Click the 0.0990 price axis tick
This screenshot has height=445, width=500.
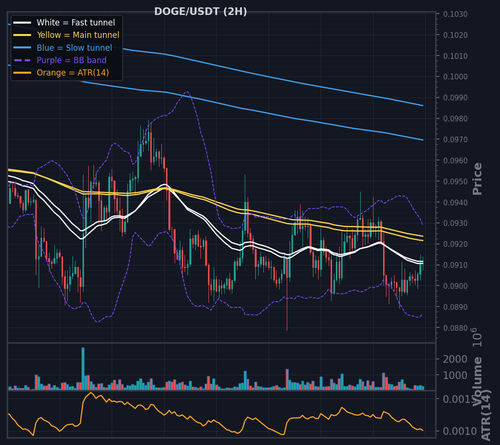(455, 98)
